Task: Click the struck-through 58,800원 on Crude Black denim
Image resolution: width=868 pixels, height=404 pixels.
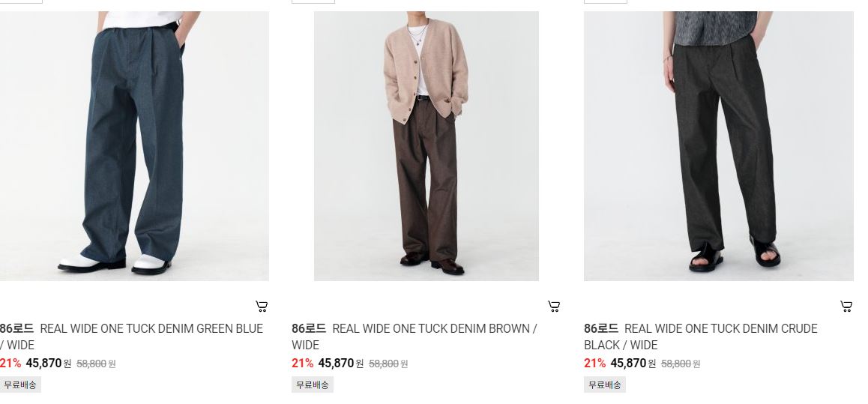Action: [681, 364]
